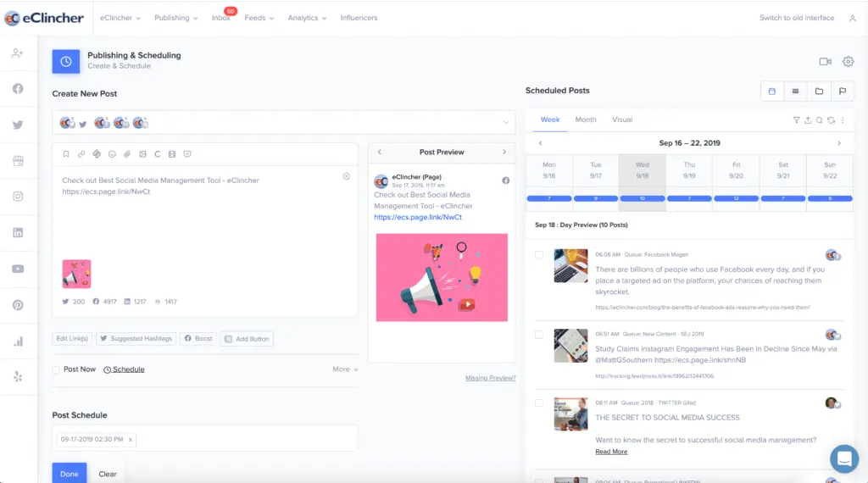868x483 pixels.
Task: Expand the More options below post
Action: coord(345,369)
